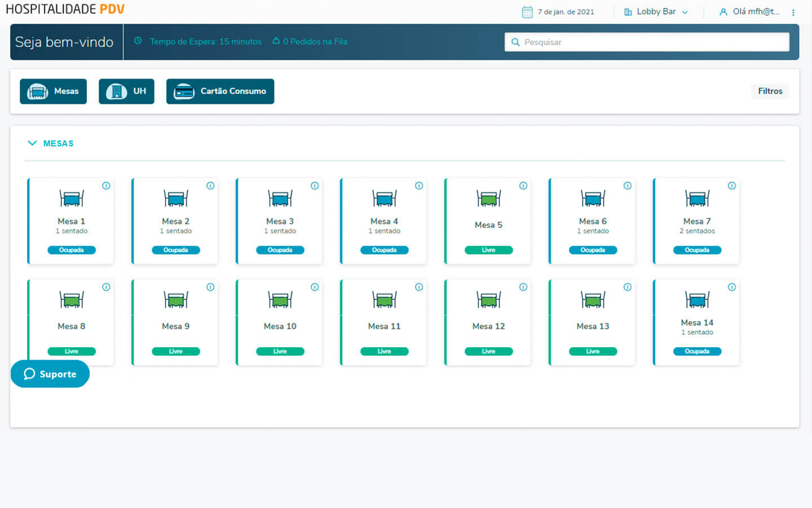The width and height of the screenshot is (812, 508).
Task: Click the Pesquisar search field
Action: pos(647,42)
